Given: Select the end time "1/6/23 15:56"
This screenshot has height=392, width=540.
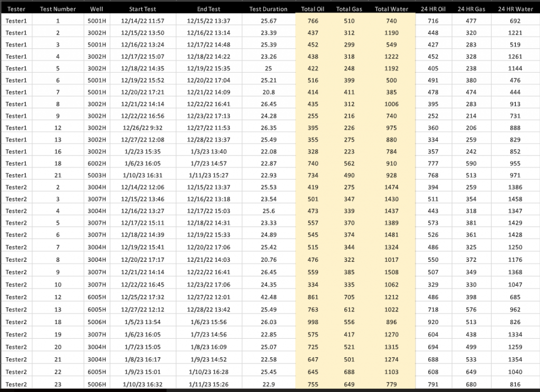Looking at the screenshot, I should click(209, 322).
